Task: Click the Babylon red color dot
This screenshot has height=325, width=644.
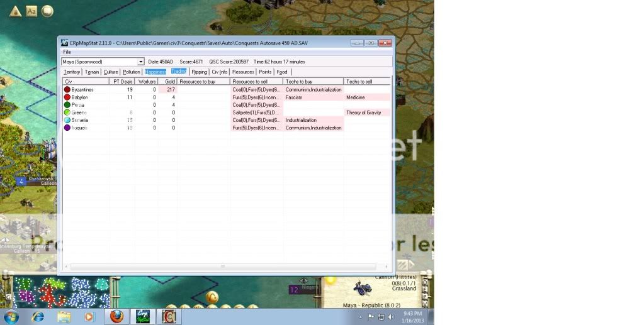Action: coord(67,97)
